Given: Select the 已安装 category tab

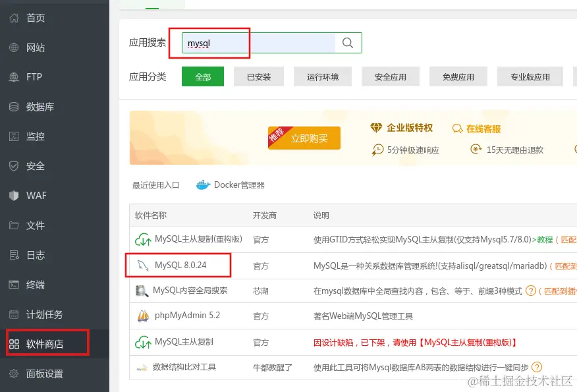Looking at the screenshot, I should tap(259, 76).
